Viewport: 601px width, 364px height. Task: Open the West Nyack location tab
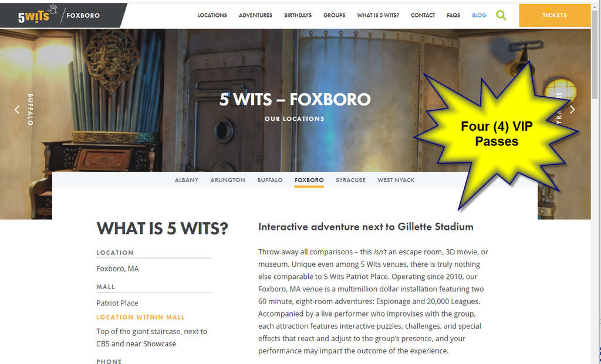pos(396,180)
